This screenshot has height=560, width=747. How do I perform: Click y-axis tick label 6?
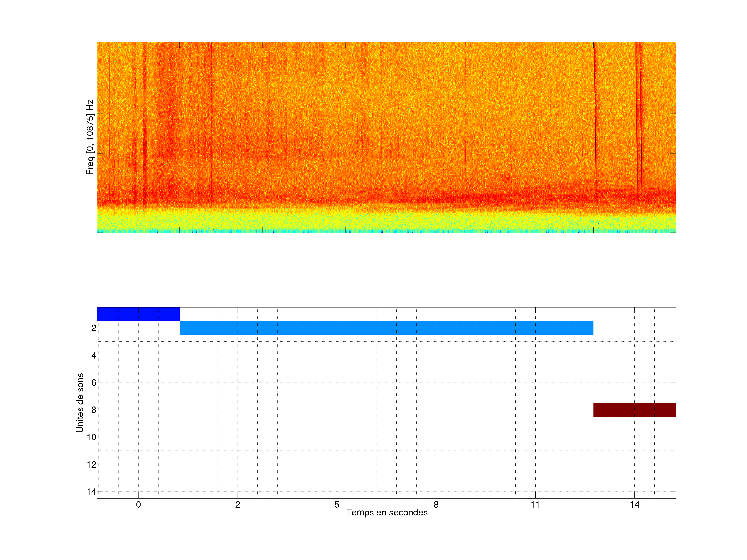(x=94, y=382)
